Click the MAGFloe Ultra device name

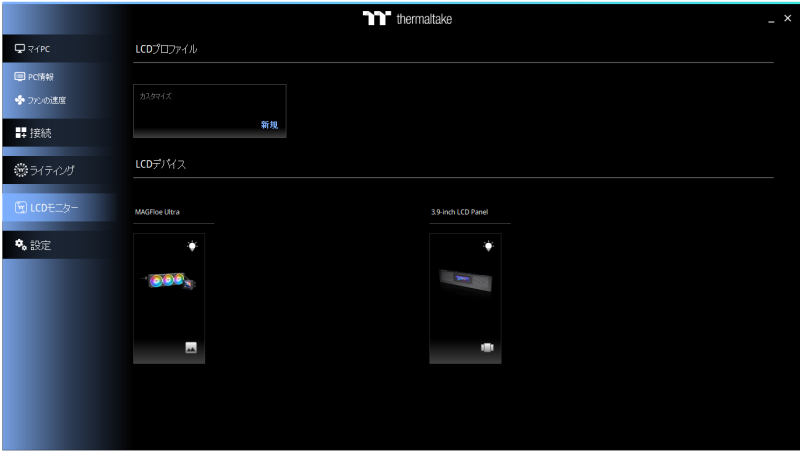(157, 212)
